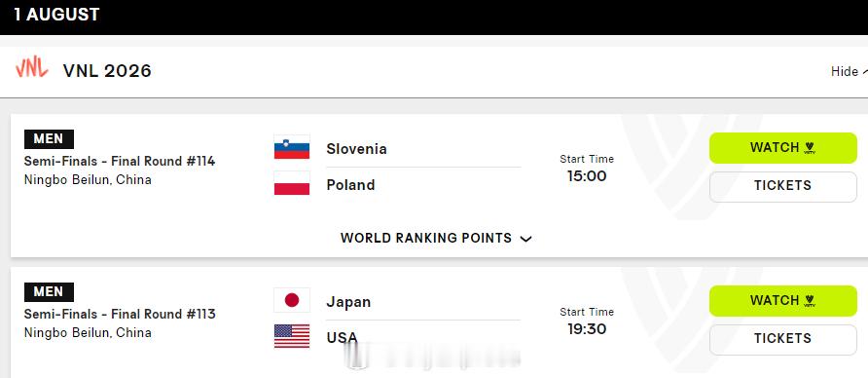
Task: Watch the Japan vs USA match
Action: click(x=782, y=301)
